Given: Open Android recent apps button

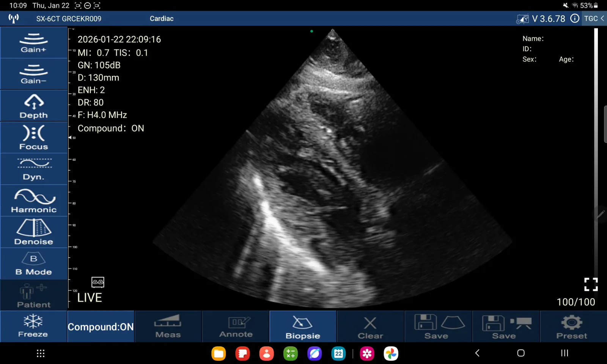Looking at the screenshot, I should pos(565,353).
